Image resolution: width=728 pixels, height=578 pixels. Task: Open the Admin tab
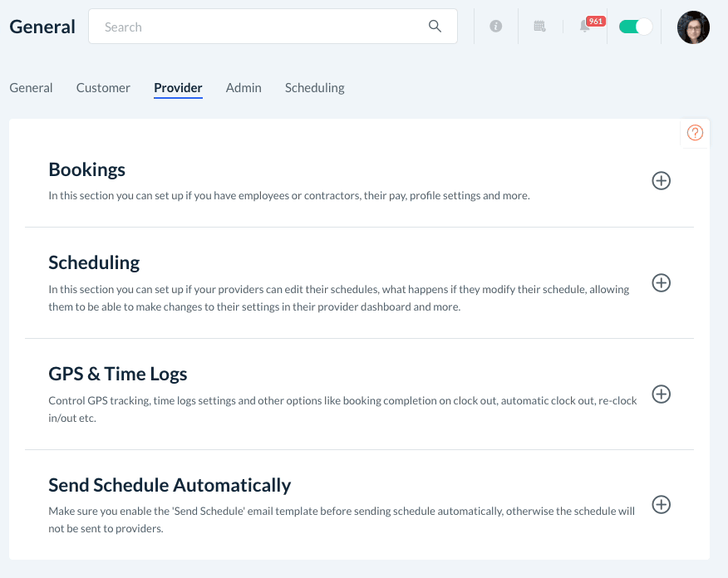243,88
